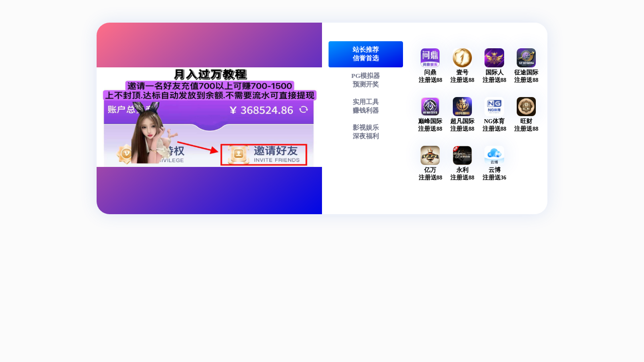Click the 月入过万教程 banner image

pos(209,117)
